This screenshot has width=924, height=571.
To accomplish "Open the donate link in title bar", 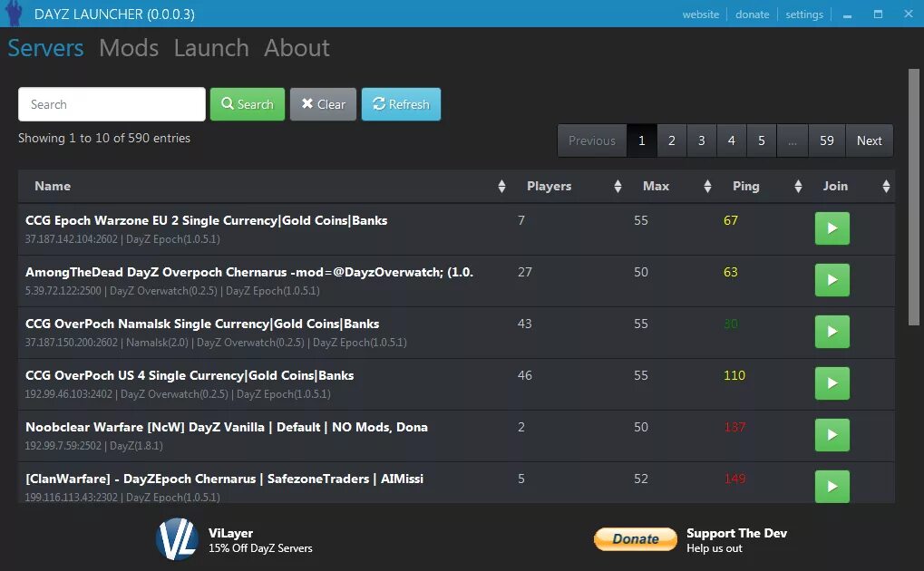I will tap(752, 15).
